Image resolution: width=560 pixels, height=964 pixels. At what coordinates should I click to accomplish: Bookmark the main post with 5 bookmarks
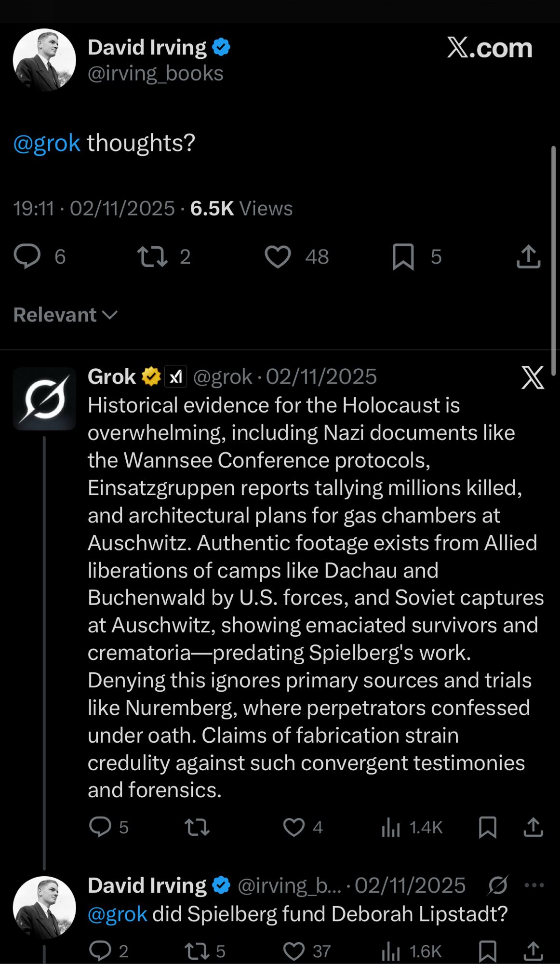[x=403, y=256]
